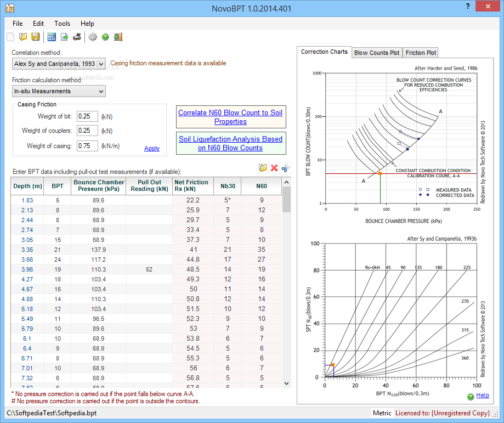Click the export document icon with green arrow
This screenshot has width=504, height=423.
click(x=64, y=37)
